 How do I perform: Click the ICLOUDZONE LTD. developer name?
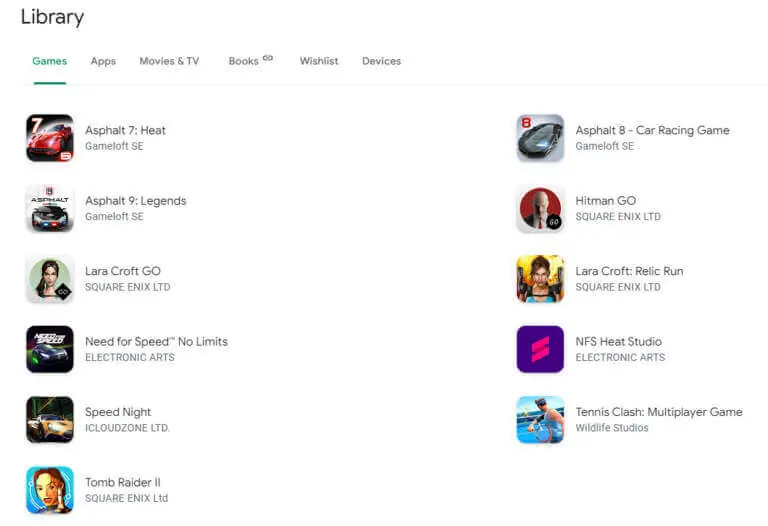(x=127, y=428)
